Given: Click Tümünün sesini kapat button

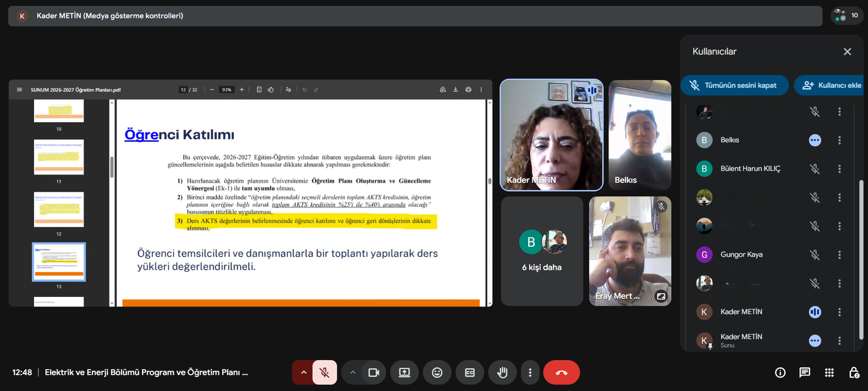Looking at the screenshot, I should [x=734, y=85].
